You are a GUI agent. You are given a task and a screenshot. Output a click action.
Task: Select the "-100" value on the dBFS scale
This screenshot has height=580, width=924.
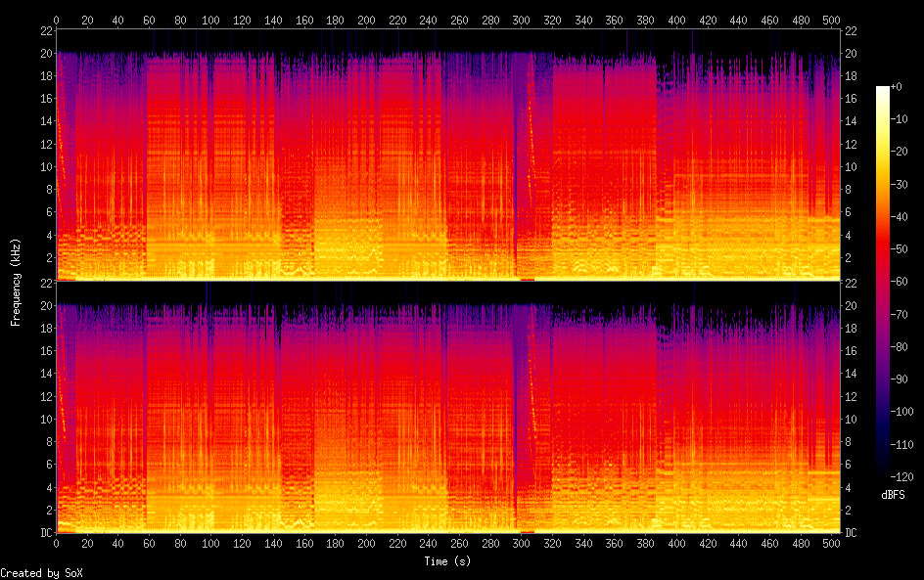pos(902,412)
